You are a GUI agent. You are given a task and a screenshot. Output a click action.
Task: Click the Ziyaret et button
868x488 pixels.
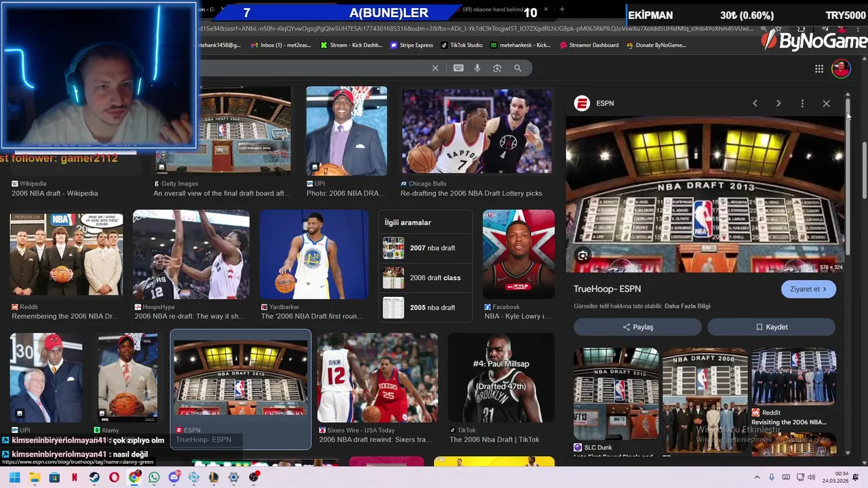pos(808,289)
